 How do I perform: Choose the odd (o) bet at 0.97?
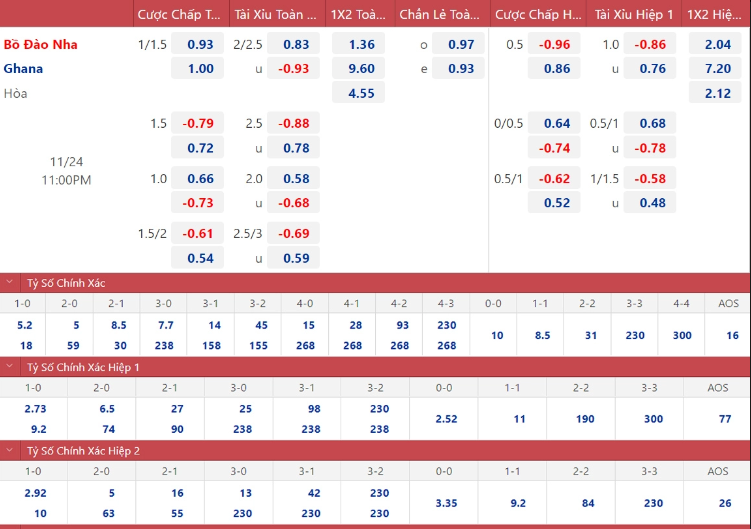coord(461,44)
